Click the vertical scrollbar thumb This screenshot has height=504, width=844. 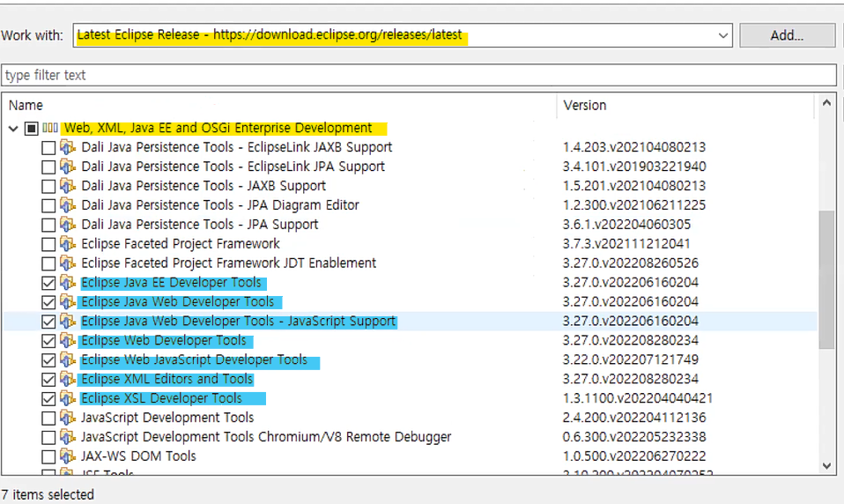click(x=826, y=280)
